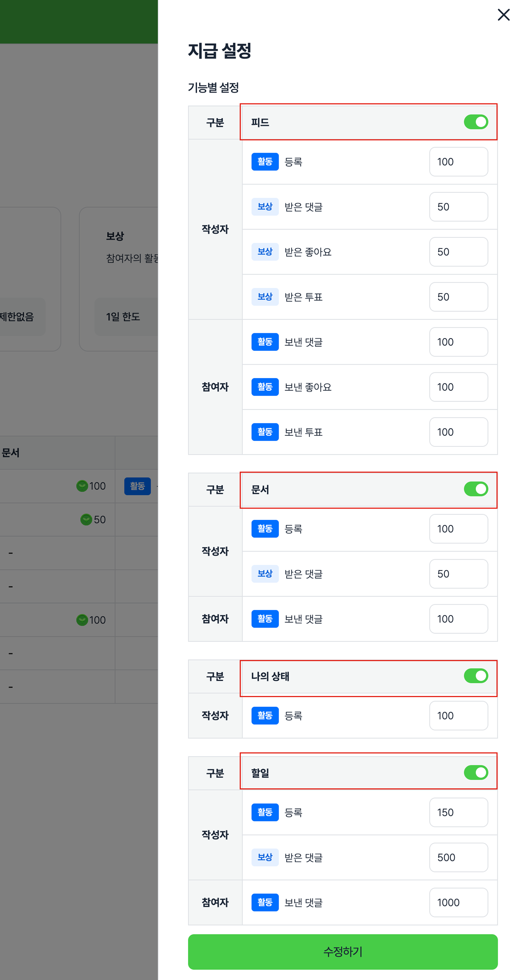This screenshot has width=523, height=980.
Task: Close the 지급 설정 panel
Action: click(x=503, y=15)
